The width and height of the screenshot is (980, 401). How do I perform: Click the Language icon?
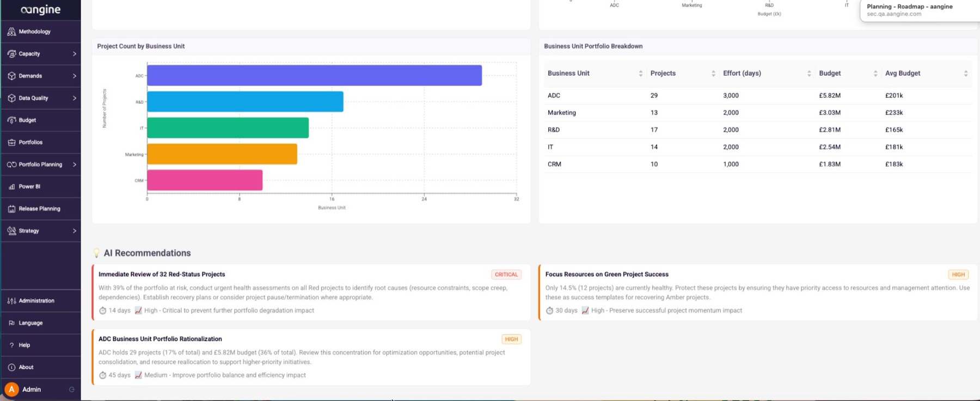coord(11,323)
